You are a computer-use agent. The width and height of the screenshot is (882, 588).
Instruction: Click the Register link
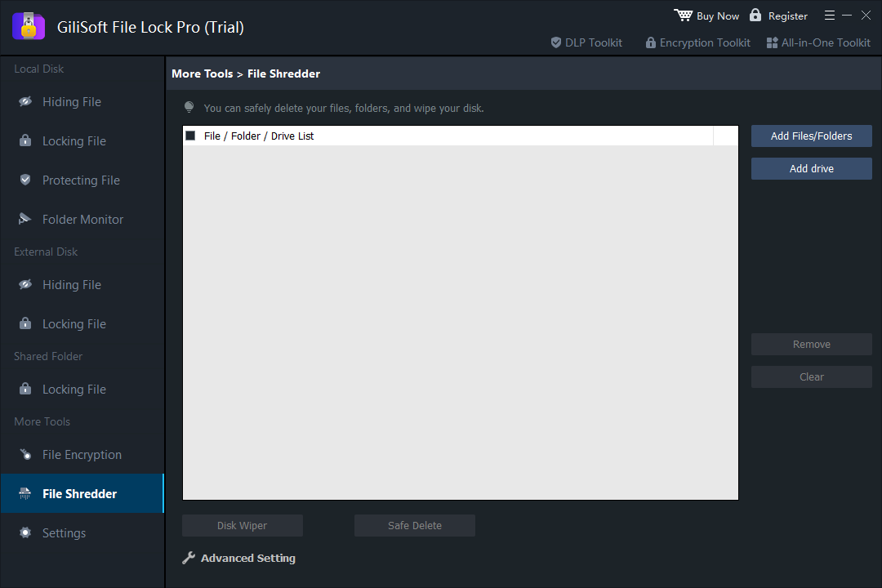(787, 16)
